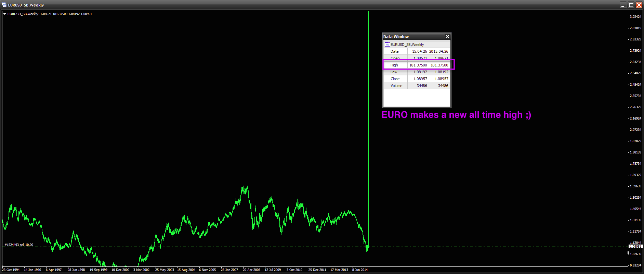Close the EURUSD_SB,Weekly chart window

point(639,5)
